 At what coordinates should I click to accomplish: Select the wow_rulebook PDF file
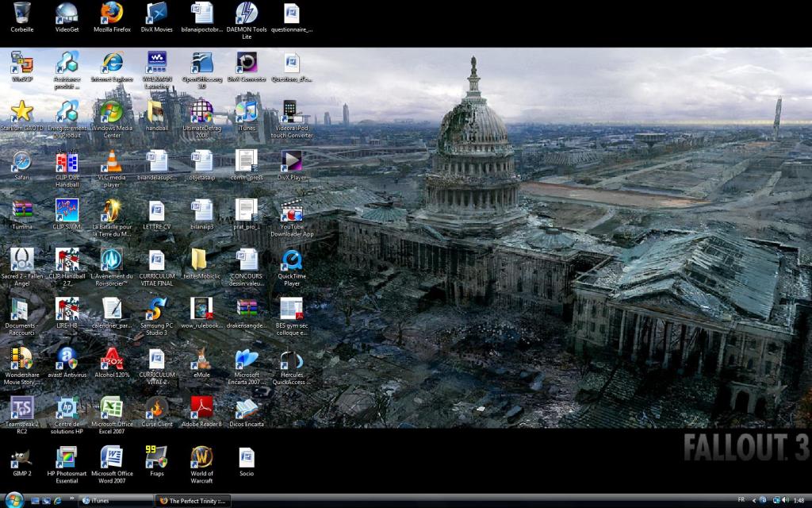(x=202, y=313)
